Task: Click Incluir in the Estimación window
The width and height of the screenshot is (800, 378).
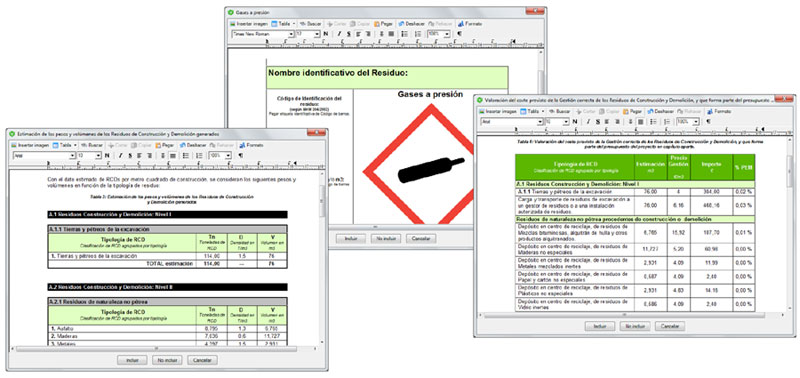Action: click(x=133, y=360)
